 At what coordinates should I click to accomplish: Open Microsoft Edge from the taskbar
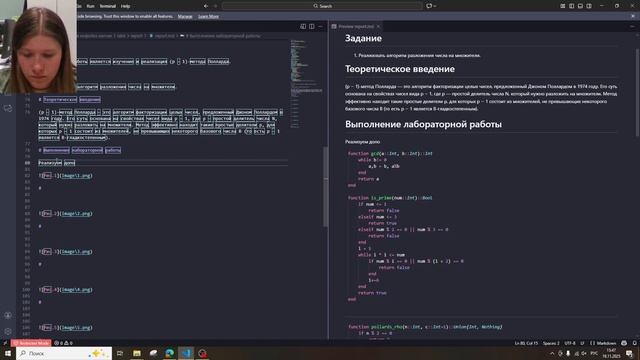click(170, 353)
